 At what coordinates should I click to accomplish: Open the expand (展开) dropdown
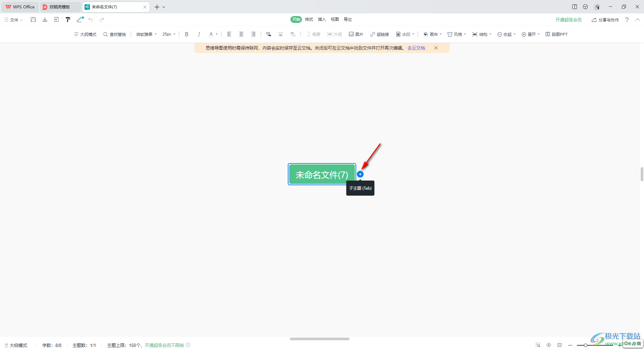pyautogui.click(x=531, y=34)
